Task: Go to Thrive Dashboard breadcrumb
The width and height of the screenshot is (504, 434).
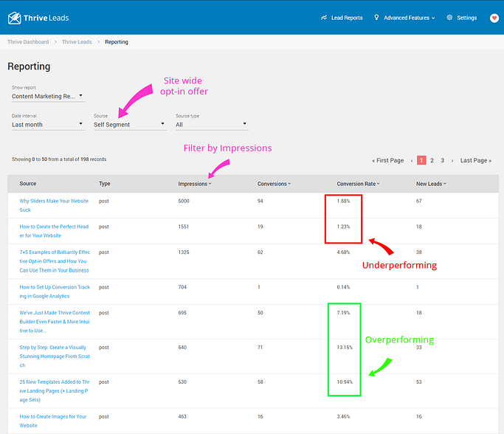Action: 28,42
